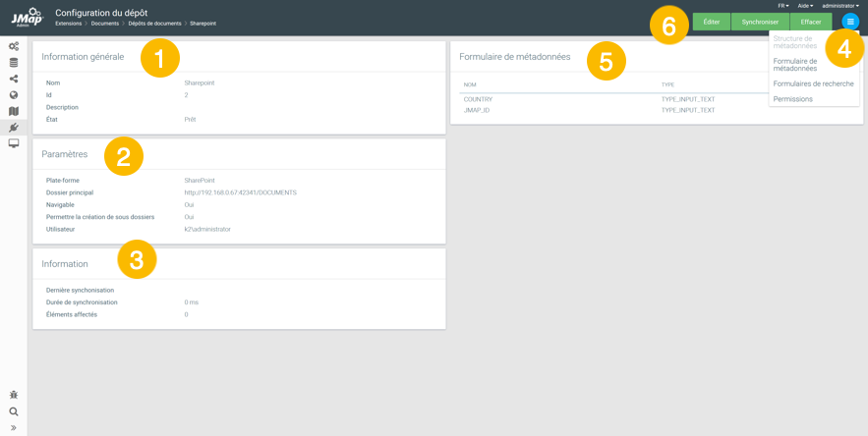Open the database stack sidebar icon
The width and height of the screenshot is (868, 436).
coord(14,63)
